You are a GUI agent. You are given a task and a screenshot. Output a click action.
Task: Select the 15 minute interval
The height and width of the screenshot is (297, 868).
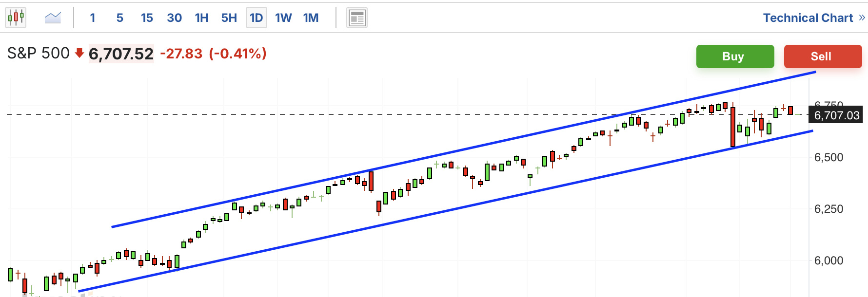(147, 18)
